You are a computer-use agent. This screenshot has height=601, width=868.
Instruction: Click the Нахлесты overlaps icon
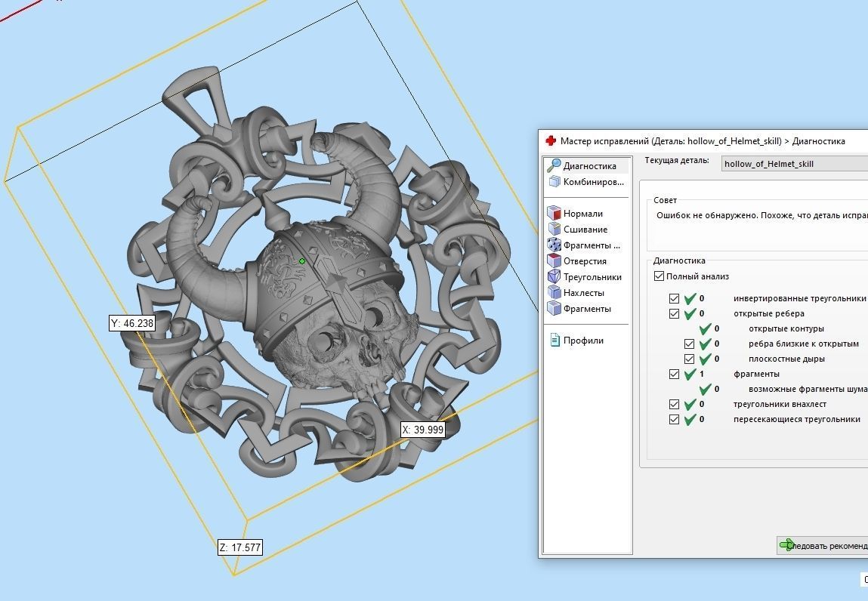tap(554, 292)
